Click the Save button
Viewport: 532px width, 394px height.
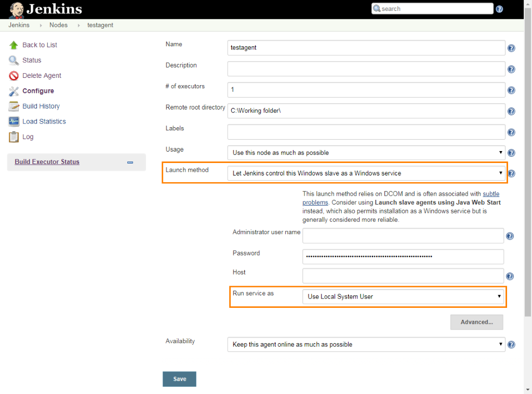[x=179, y=379]
